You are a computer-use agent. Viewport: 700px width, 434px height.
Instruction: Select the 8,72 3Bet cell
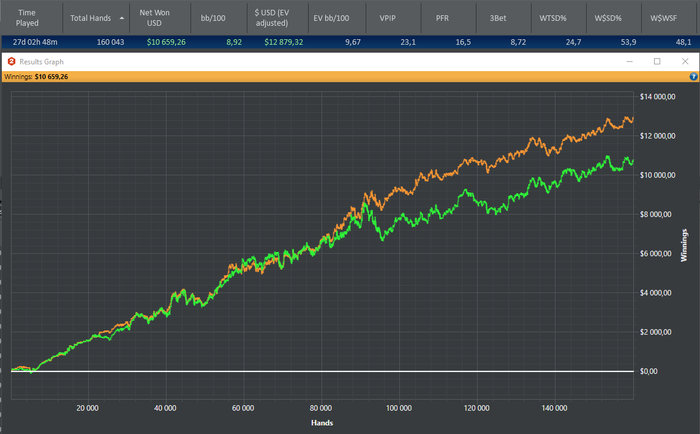pos(518,42)
